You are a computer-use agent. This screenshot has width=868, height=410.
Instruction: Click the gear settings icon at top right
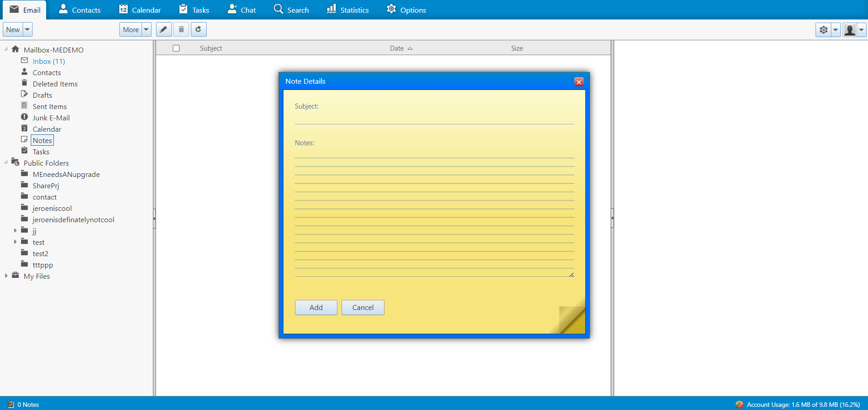(x=823, y=30)
